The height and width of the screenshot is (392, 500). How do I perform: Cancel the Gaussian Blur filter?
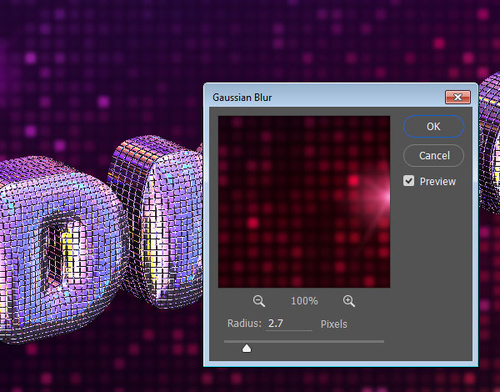coord(433,155)
